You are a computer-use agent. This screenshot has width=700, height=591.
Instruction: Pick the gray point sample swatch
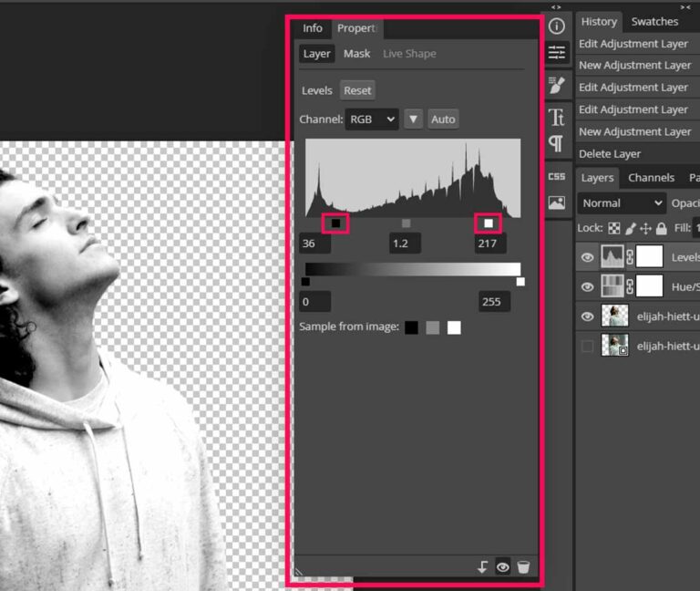433,327
